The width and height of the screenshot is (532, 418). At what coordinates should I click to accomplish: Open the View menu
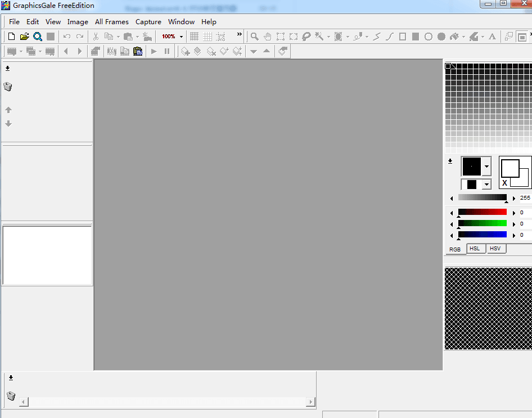tap(53, 22)
